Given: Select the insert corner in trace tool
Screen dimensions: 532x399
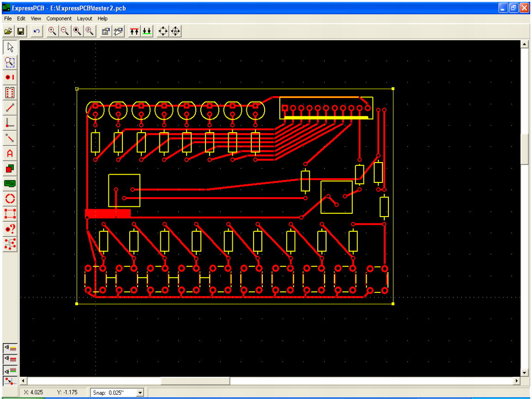Looking at the screenshot, I should pyautogui.click(x=10, y=123).
